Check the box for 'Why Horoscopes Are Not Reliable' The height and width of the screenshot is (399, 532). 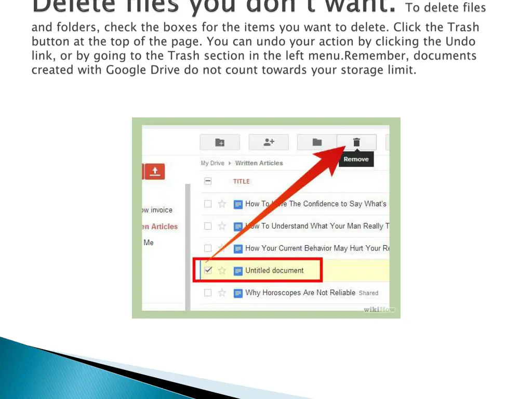point(208,292)
